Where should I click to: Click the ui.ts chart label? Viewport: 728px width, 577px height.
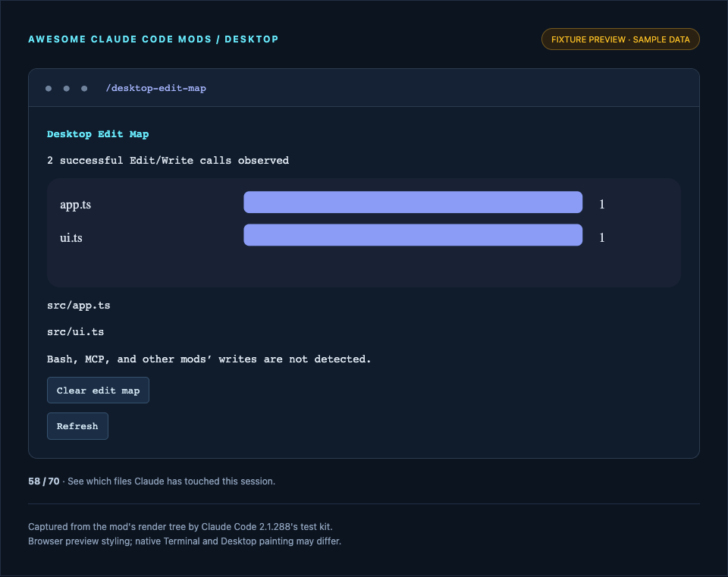pyautogui.click(x=71, y=237)
